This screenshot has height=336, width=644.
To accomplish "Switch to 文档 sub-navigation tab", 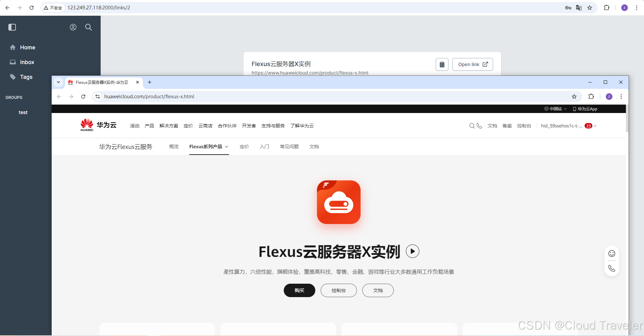I will (x=314, y=147).
